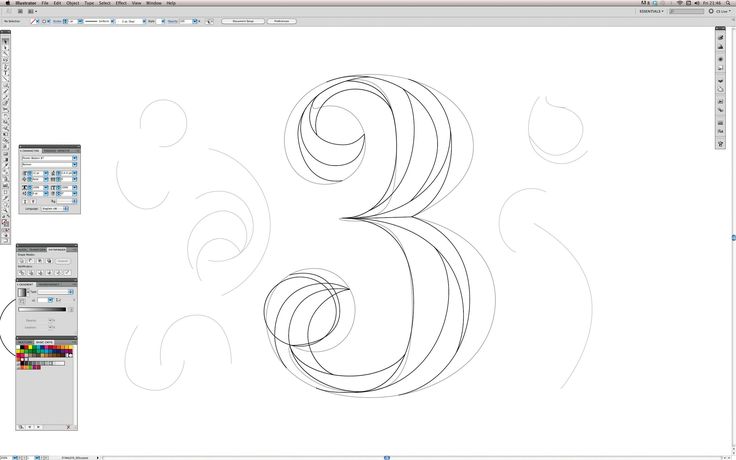Switch to the Character tab
This screenshot has height=460, width=736.
click(x=31, y=151)
